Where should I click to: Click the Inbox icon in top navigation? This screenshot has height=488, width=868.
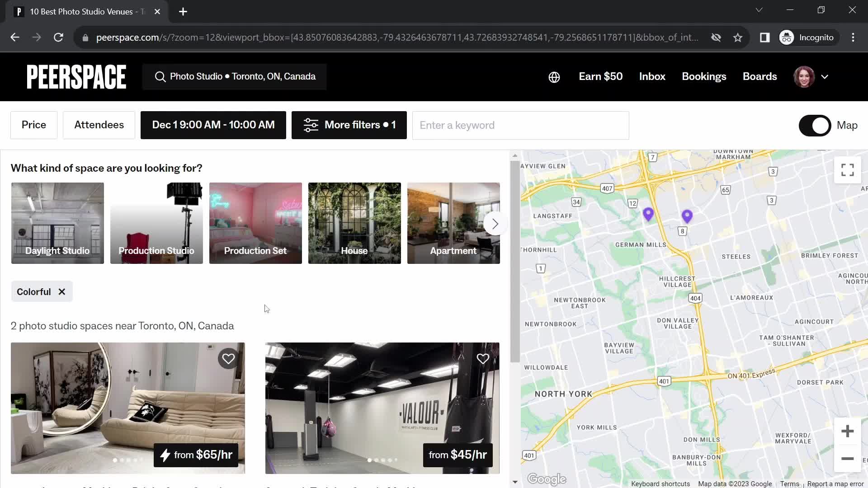(x=652, y=76)
